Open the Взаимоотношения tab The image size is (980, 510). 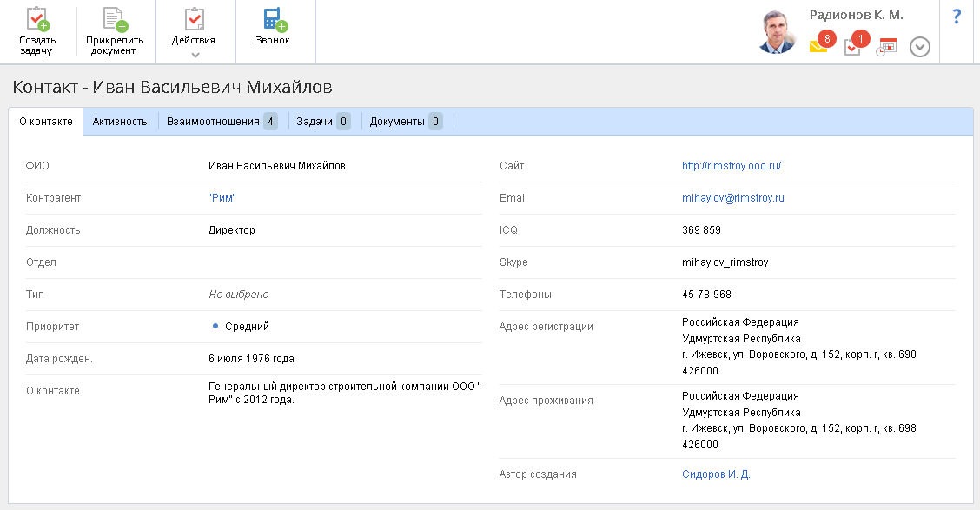(x=222, y=122)
